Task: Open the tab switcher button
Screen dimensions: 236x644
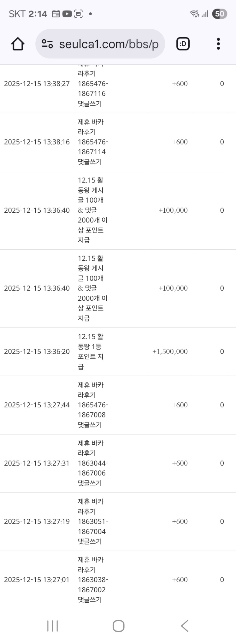Action: coord(183,44)
